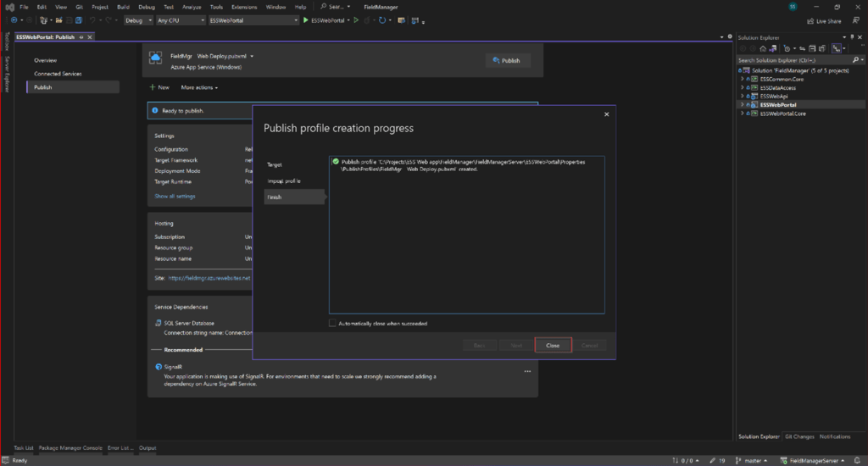Check Automatically close when succeeded
The height and width of the screenshot is (466, 868).
332,323
